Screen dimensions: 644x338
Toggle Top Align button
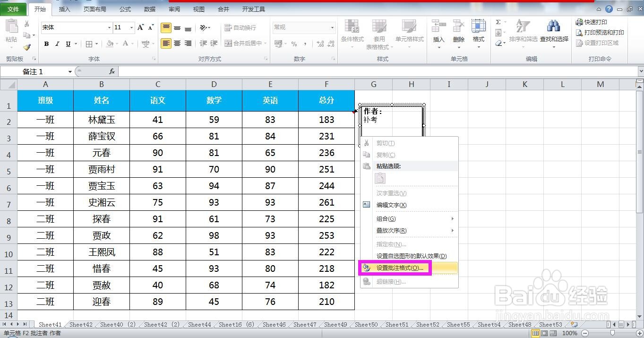click(x=166, y=28)
